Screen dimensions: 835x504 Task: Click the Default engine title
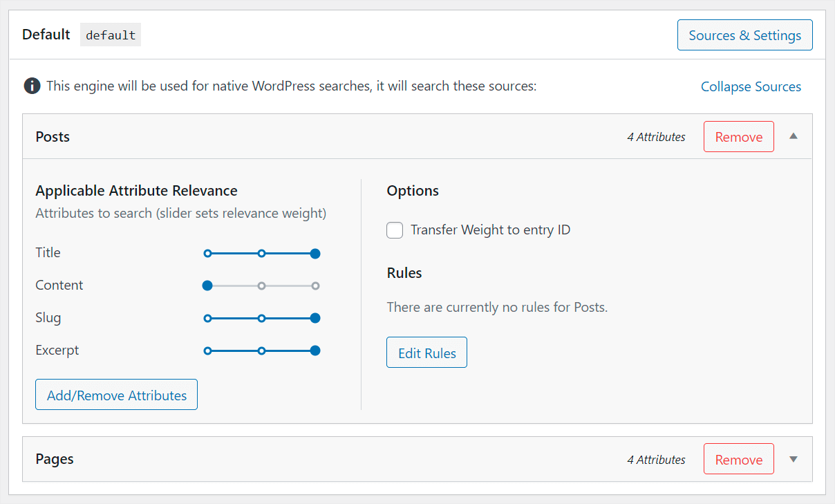click(x=46, y=34)
